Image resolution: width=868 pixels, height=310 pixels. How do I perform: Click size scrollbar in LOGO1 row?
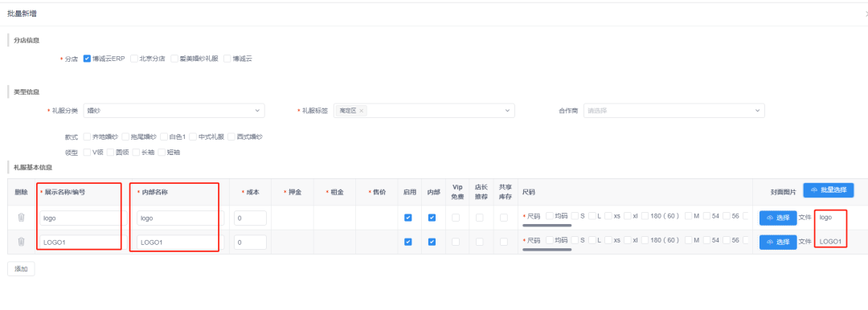pos(547,250)
